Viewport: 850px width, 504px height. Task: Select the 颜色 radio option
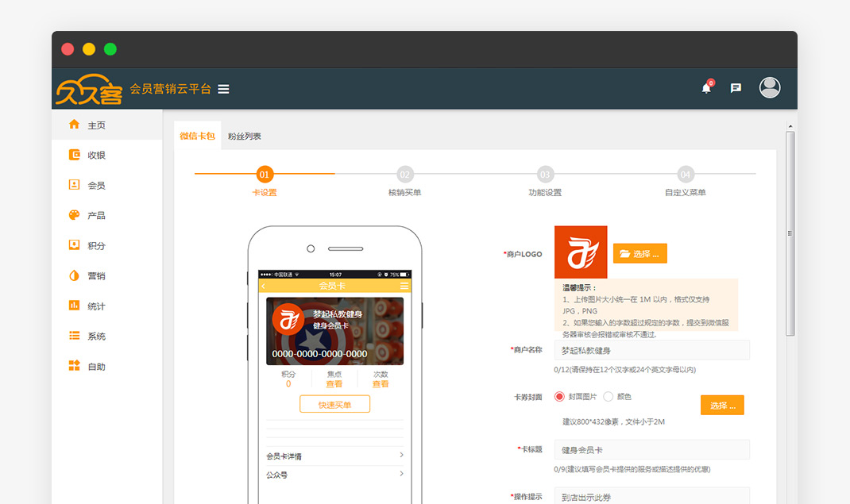(x=609, y=396)
